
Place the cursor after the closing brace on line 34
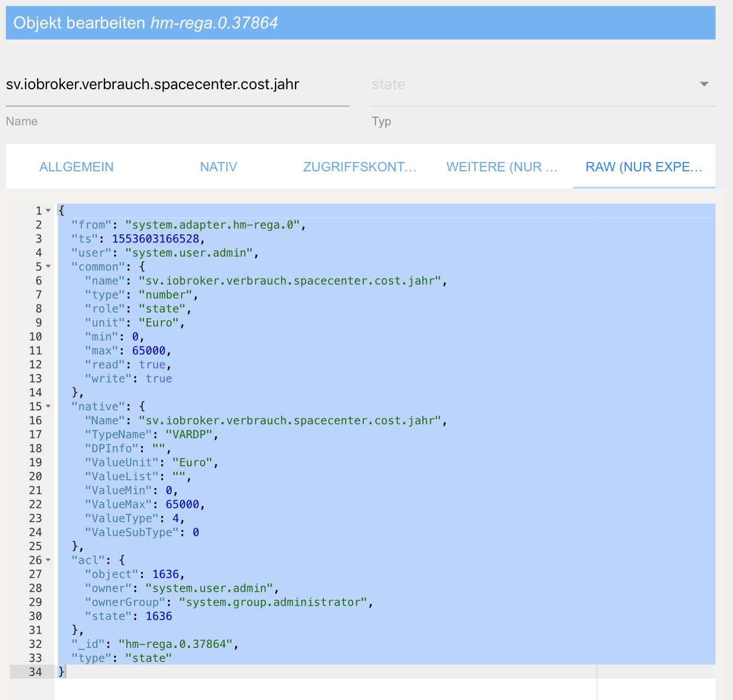click(x=66, y=672)
